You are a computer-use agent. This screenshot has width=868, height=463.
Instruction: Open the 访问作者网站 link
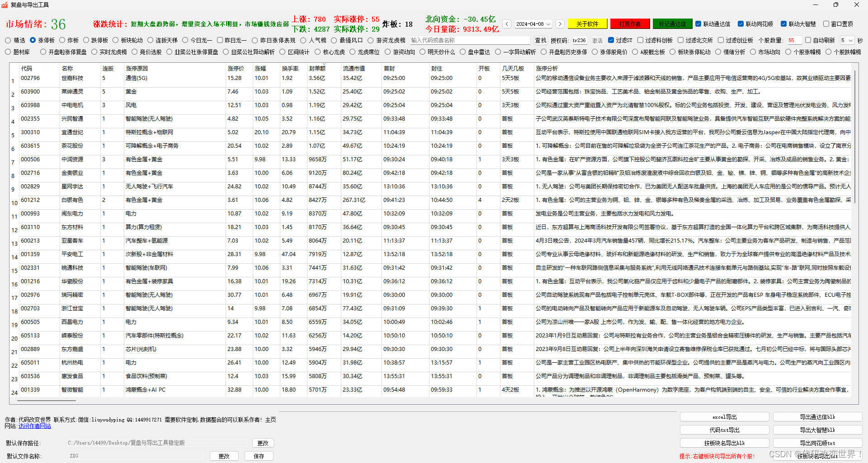(35, 426)
